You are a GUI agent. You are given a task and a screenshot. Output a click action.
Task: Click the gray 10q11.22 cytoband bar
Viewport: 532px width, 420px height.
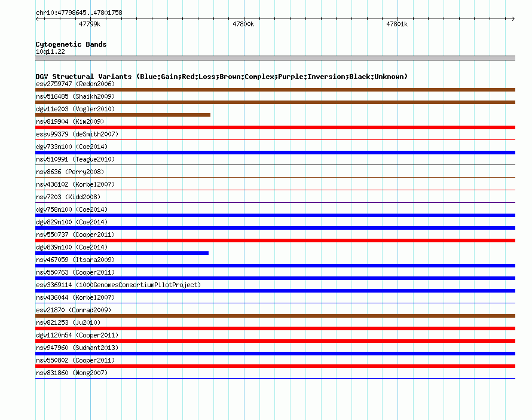pos(275,58)
